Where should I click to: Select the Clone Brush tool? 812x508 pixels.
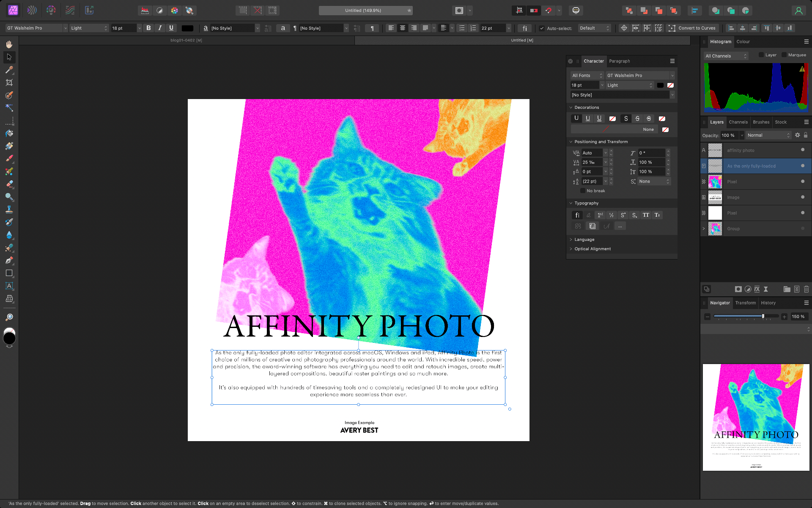[9, 210]
